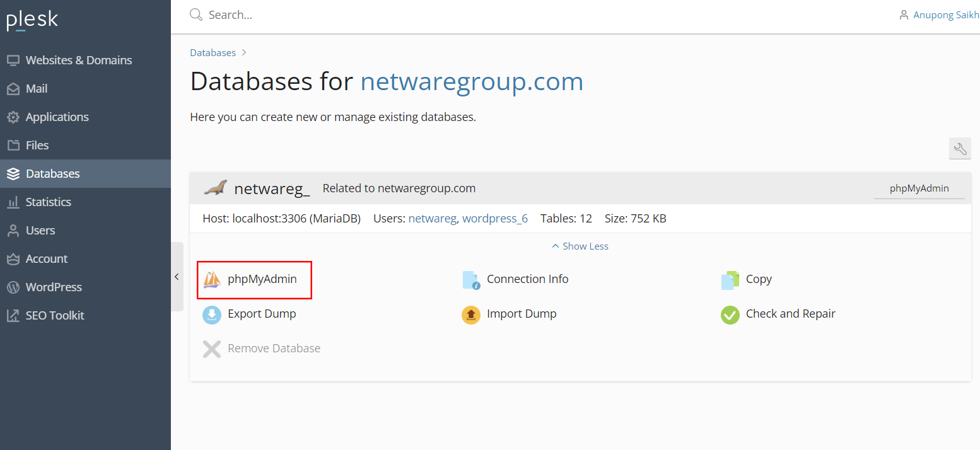Go to Mail in the sidebar
980x450 pixels.
(37, 89)
